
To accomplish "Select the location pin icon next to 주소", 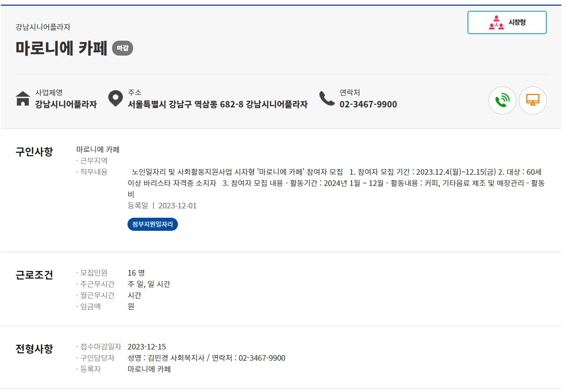I will [x=115, y=99].
